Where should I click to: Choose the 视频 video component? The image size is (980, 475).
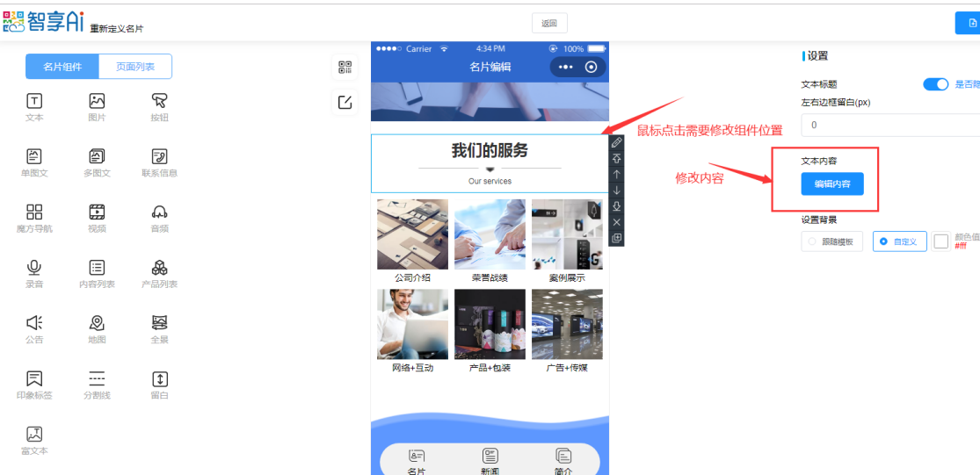click(97, 217)
